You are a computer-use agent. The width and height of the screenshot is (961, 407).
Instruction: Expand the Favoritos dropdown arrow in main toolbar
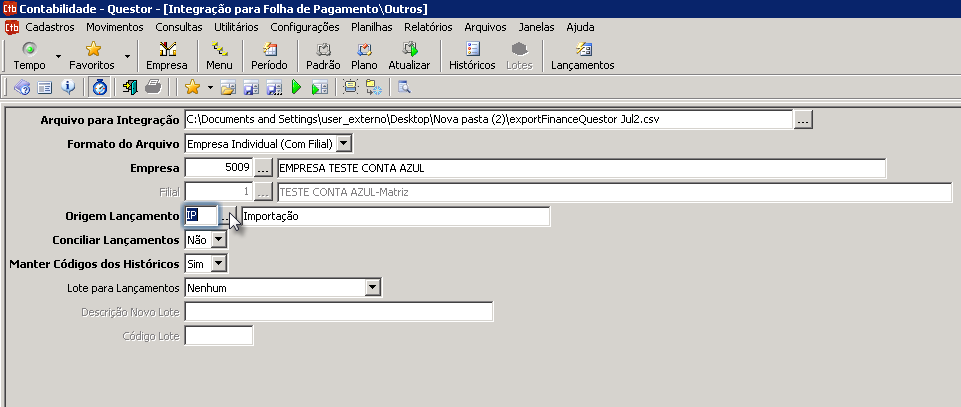127,56
